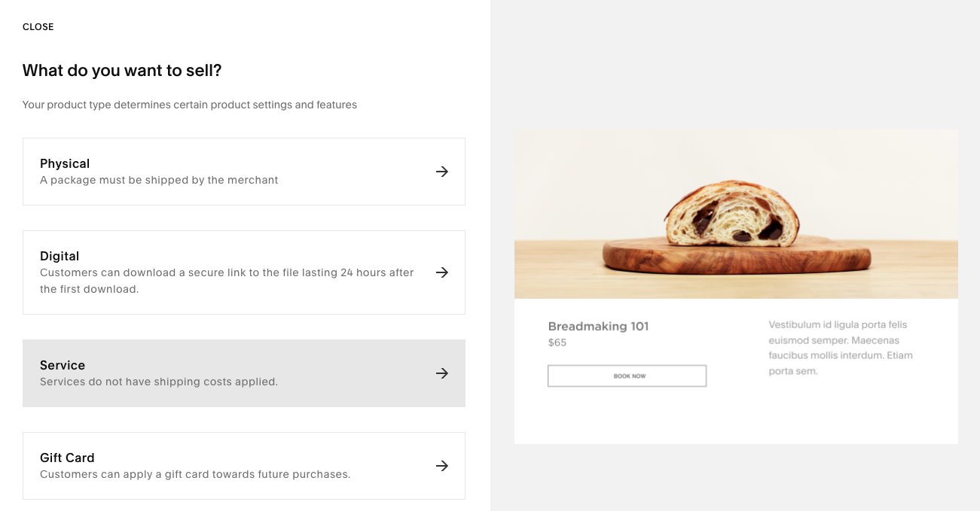Click the gift card future purchases description

[195, 474]
